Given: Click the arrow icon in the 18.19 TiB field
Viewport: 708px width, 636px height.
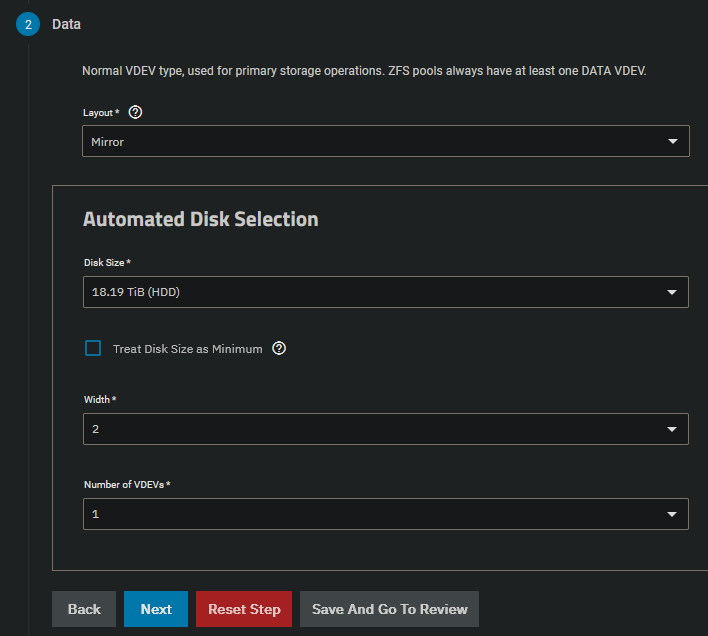Looking at the screenshot, I should click(x=672, y=292).
